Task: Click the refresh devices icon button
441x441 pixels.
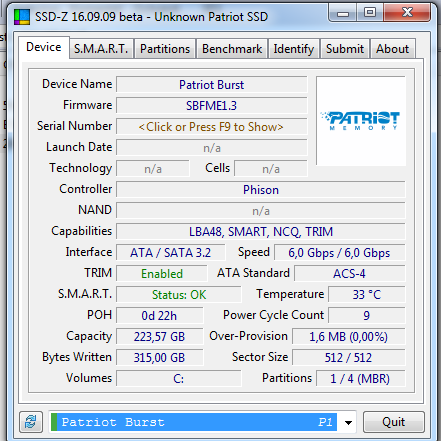Action: click(x=31, y=422)
